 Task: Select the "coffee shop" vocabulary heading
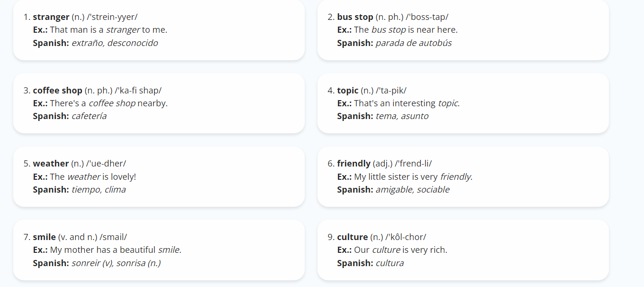pyautogui.click(x=57, y=90)
